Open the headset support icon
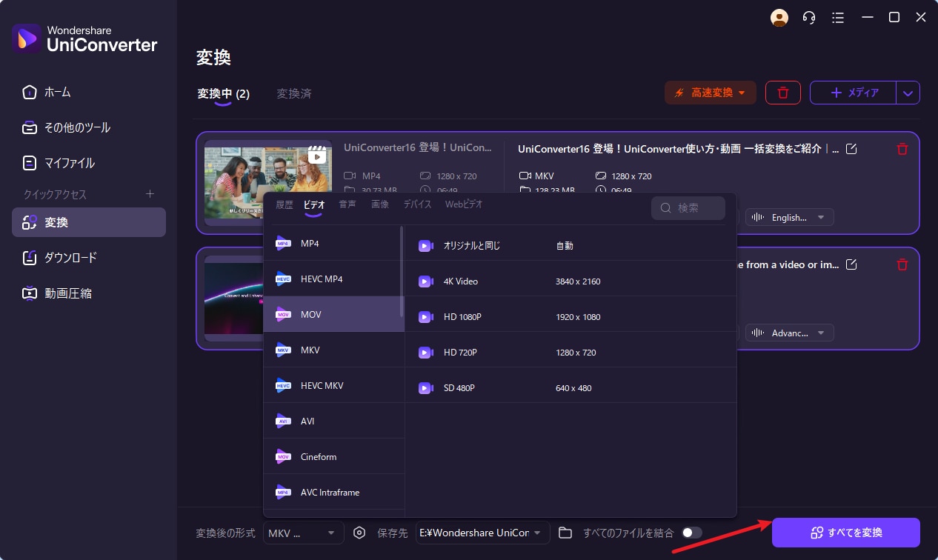 click(809, 18)
